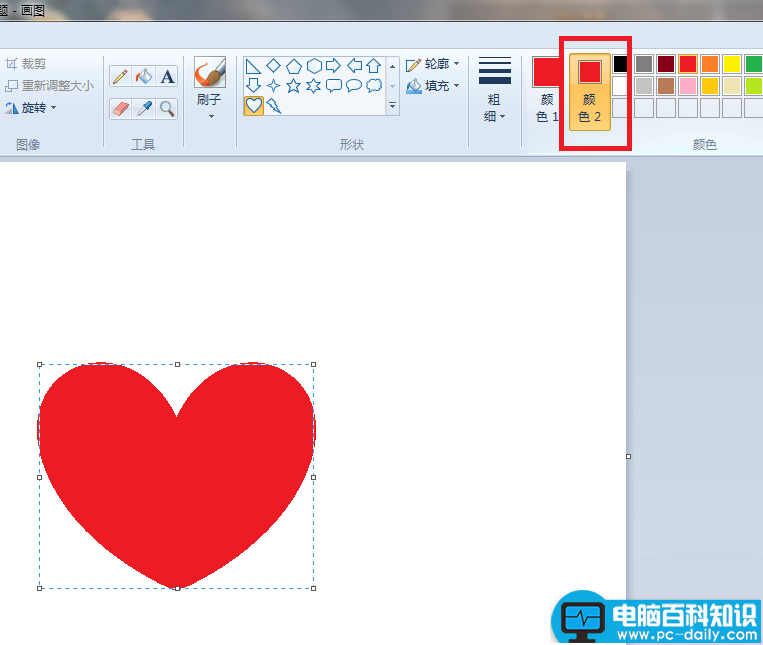Pick the yellow color swatch
This screenshot has height=645, width=763.
point(731,64)
